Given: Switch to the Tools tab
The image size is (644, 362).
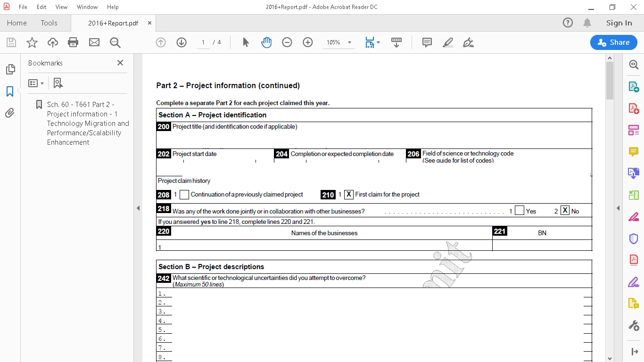Looking at the screenshot, I should tap(49, 23).
